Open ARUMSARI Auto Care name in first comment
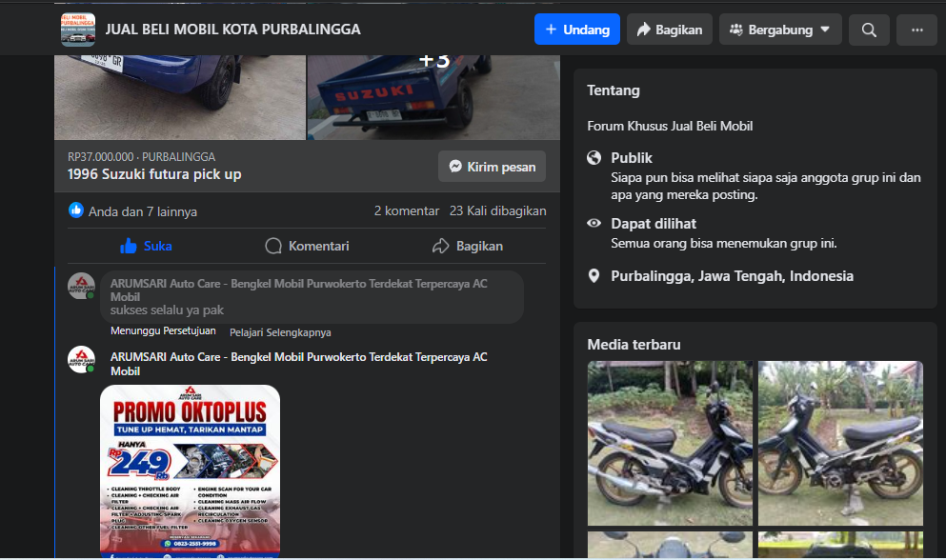946x560 pixels. 298,290
